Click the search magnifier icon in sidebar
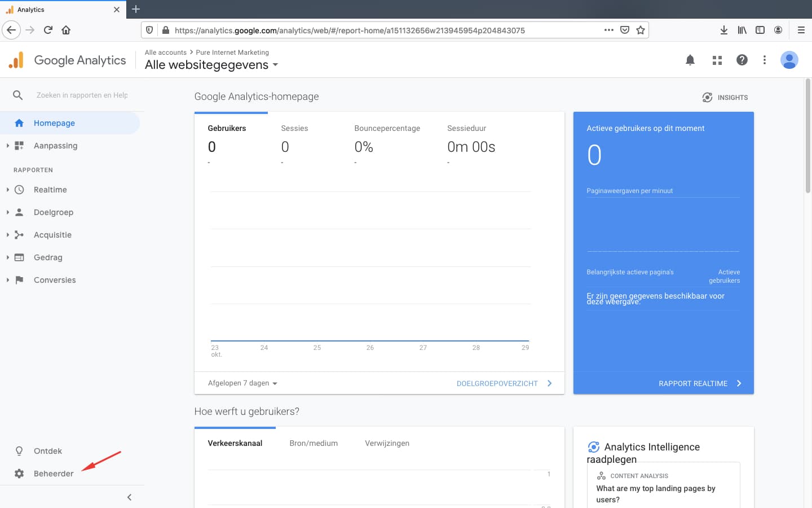The width and height of the screenshot is (812, 508). (18, 95)
